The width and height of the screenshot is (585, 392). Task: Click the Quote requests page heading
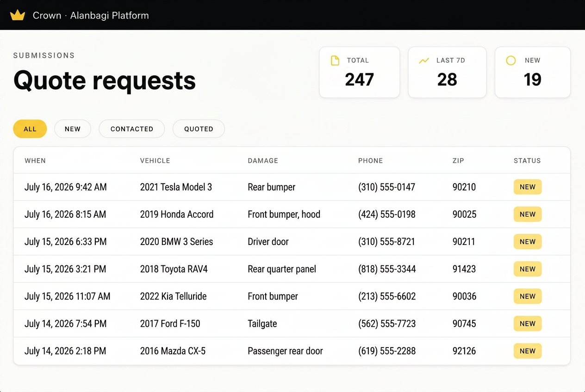click(x=105, y=81)
